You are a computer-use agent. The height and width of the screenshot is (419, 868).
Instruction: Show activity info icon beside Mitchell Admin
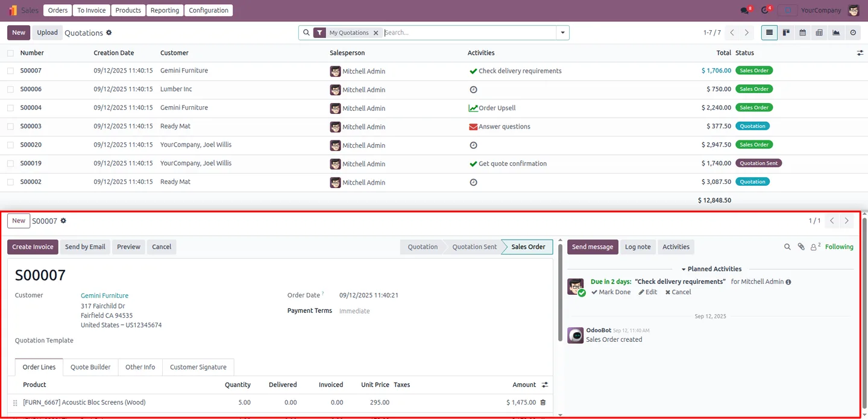(x=788, y=282)
